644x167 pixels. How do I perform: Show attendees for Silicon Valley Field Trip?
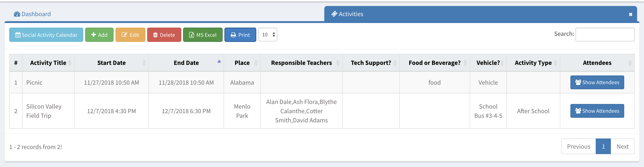[597, 111]
